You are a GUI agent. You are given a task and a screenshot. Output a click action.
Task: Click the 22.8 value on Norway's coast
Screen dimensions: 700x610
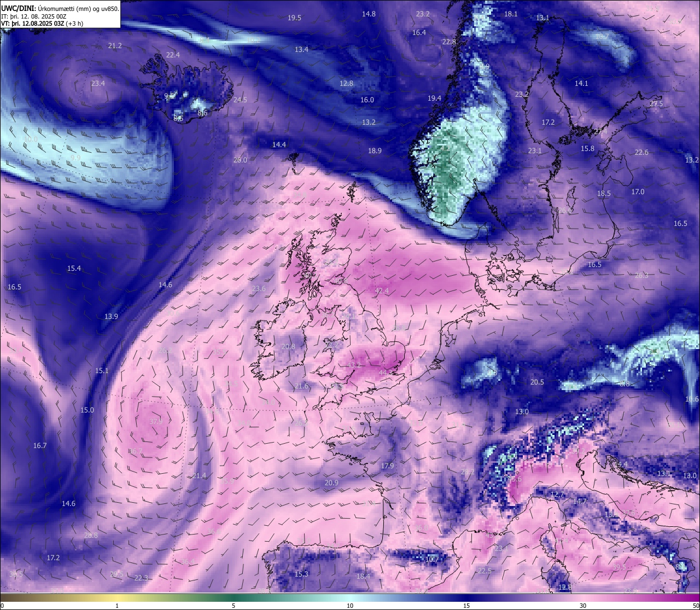click(449, 42)
